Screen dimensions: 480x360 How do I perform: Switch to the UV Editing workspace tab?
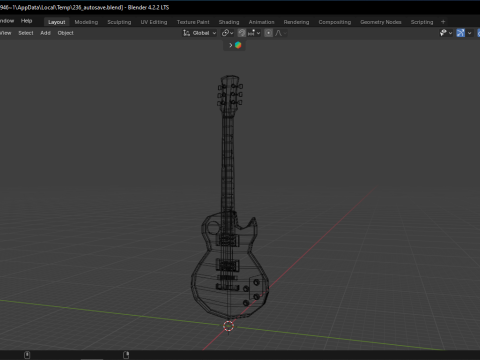tap(154, 22)
